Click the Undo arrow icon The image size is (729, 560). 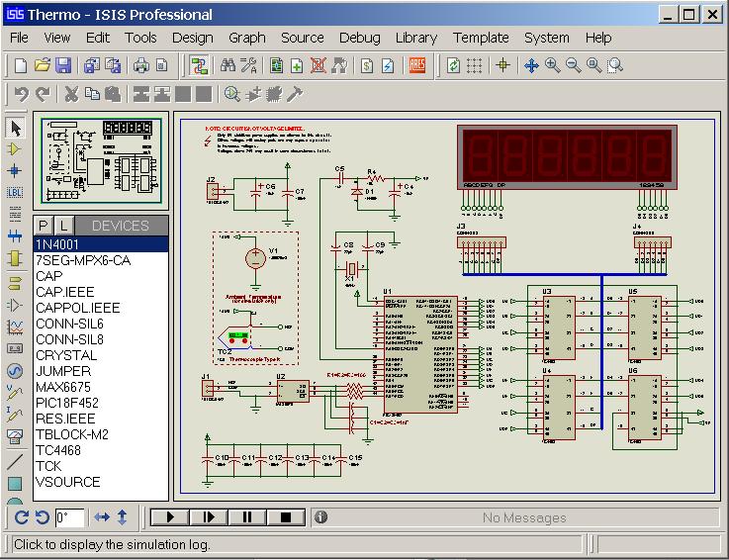(21, 94)
